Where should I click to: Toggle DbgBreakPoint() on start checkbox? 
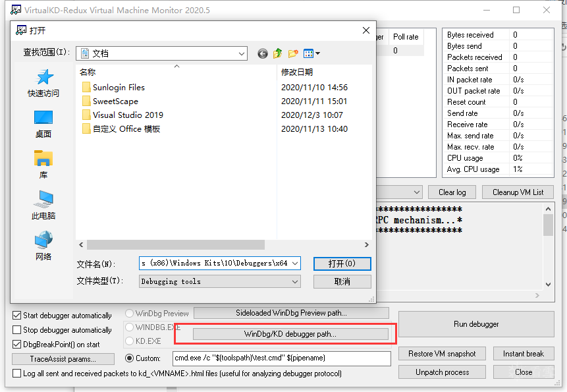click(x=16, y=345)
